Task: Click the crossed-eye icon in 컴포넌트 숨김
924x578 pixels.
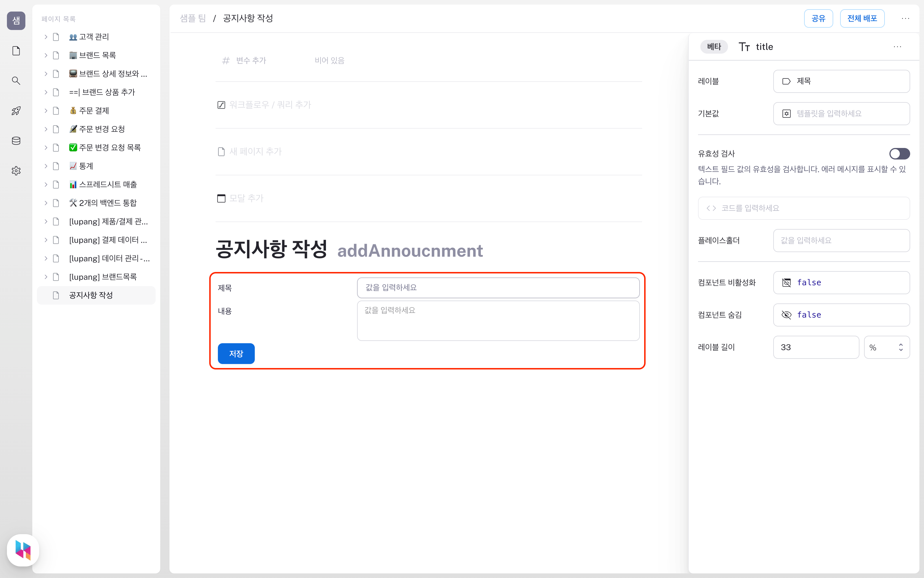Action: pyautogui.click(x=786, y=315)
